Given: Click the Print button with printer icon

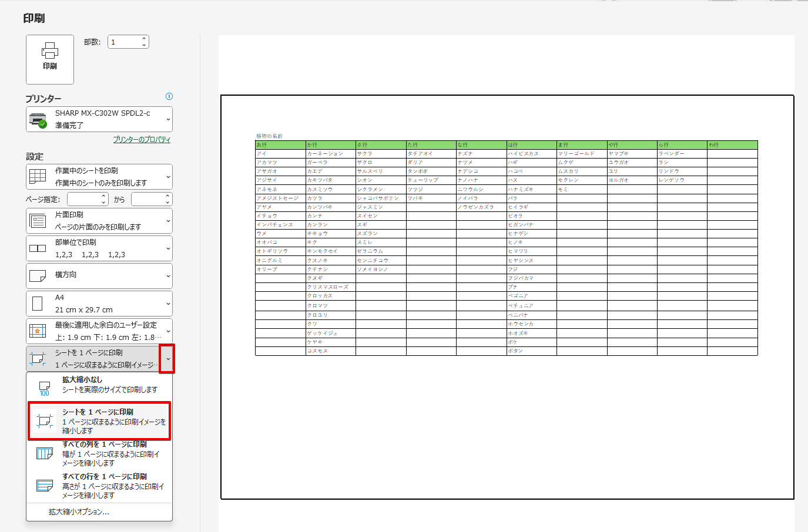Looking at the screenshot, I should pyautogui.click(x=50, y=59).
